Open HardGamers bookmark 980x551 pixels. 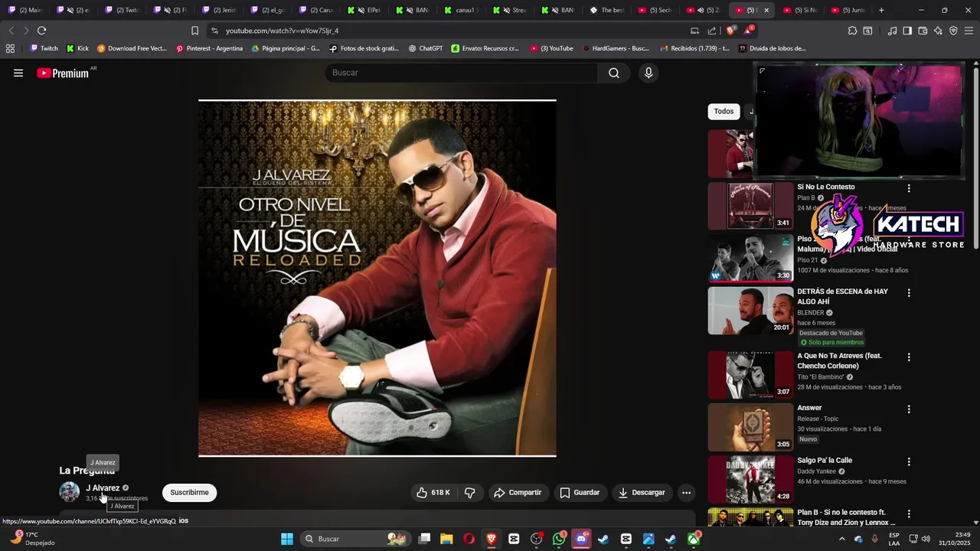(616, 48)
